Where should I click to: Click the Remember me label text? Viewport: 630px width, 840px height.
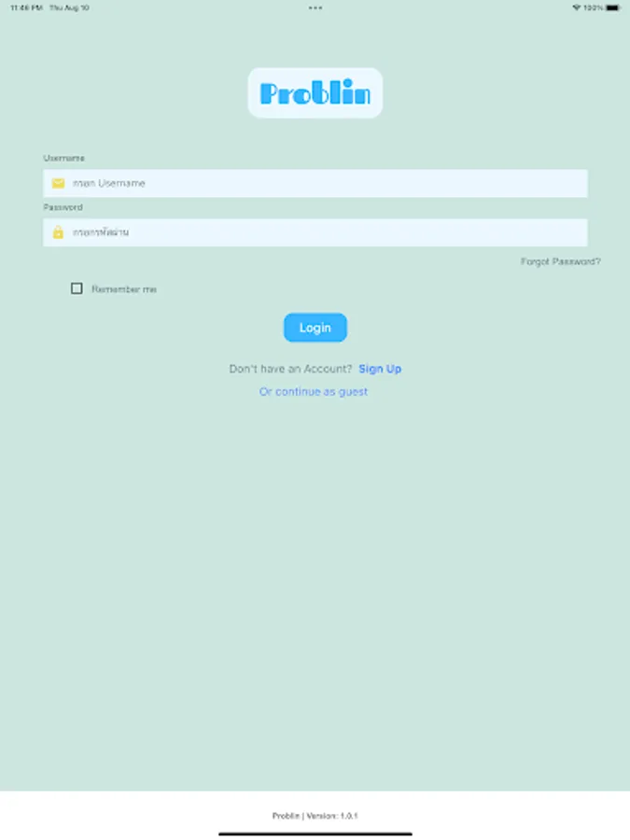[x=124, y=289]
